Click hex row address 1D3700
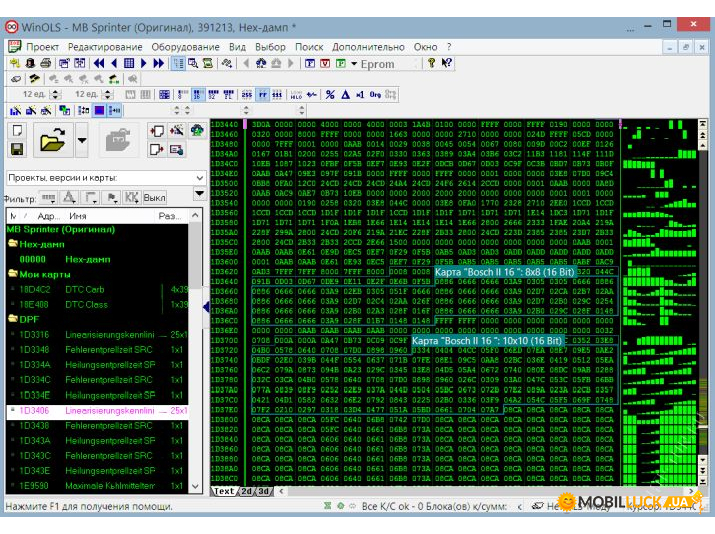This screenshot has width=715, height=534. 224,340
